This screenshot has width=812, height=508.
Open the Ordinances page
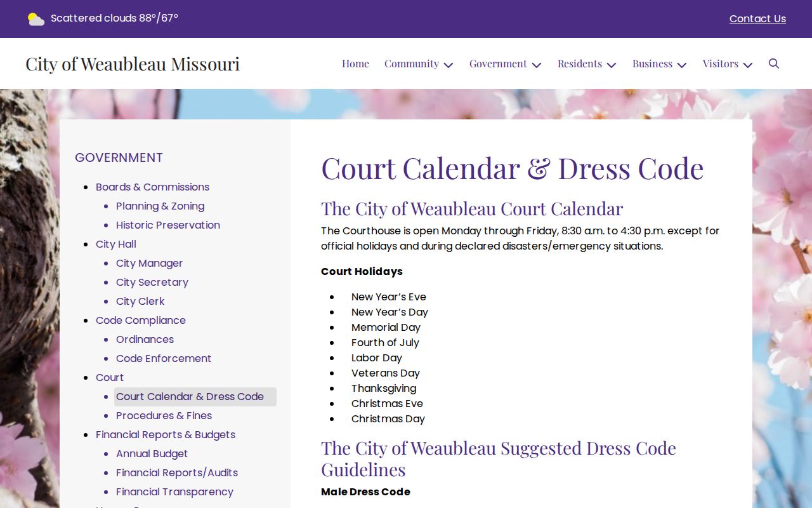point(145,339)
